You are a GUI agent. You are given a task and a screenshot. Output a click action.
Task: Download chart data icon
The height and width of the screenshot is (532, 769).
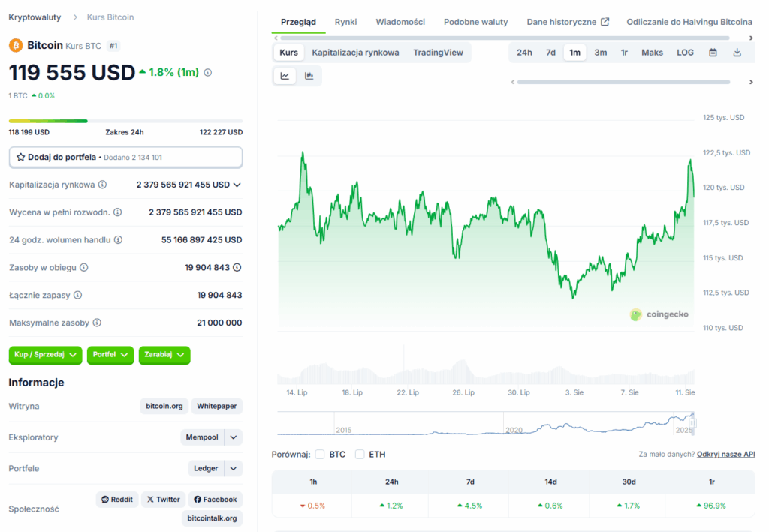point(737,53)
